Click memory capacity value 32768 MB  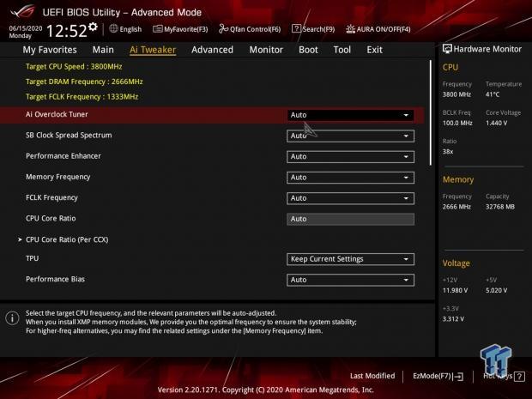pyautogui.click(x=500, y=207)
